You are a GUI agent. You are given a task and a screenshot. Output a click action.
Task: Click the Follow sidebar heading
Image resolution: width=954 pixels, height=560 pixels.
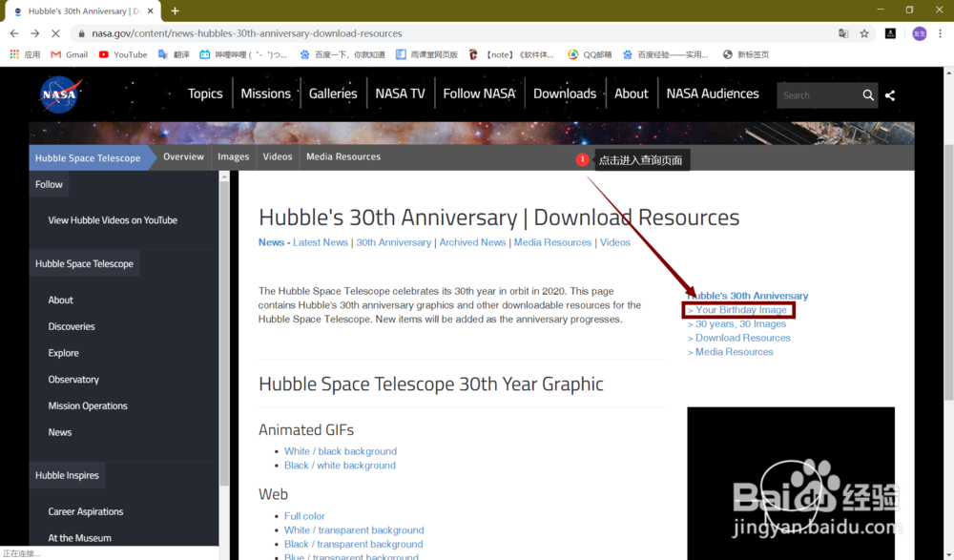(x=49, y=184)
